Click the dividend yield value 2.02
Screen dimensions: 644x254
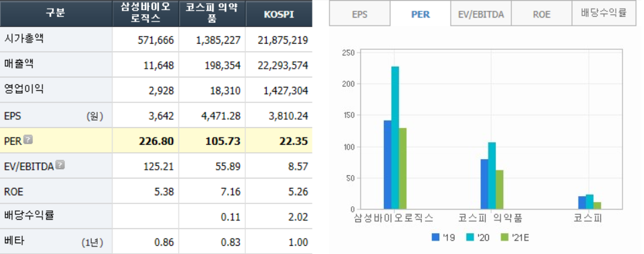(299, 217)
